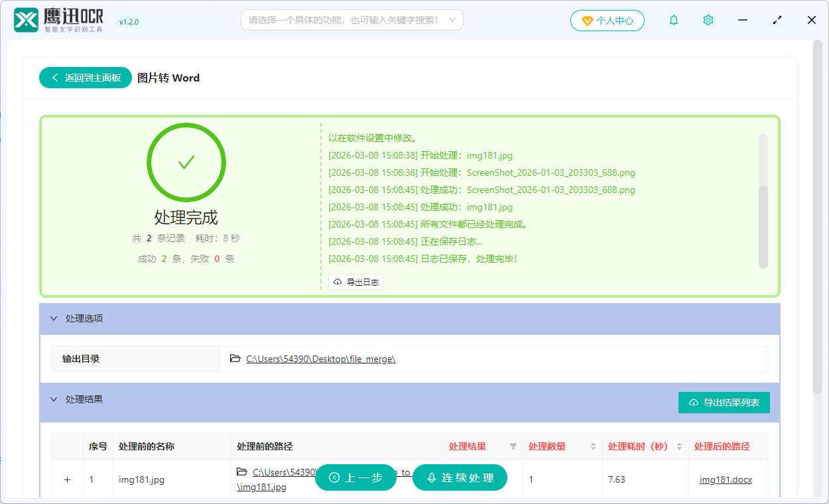Expand the img181.jpg result row

pos(67,479)
